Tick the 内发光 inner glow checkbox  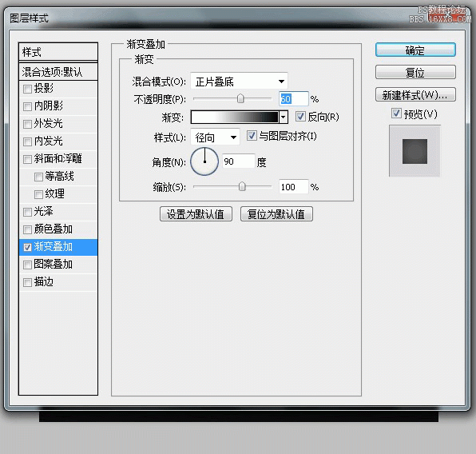[x=27, y=141]
